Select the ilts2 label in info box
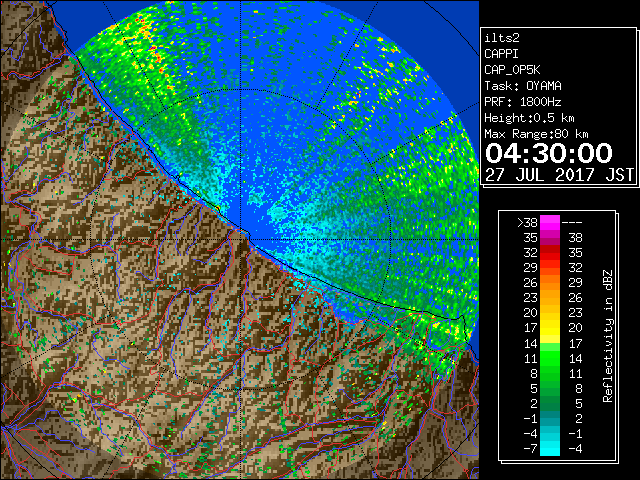Image resolution: width=640 pixels, height=480 pixels. coord(502,38)
